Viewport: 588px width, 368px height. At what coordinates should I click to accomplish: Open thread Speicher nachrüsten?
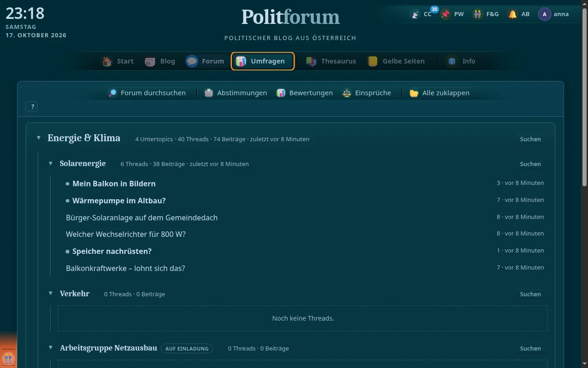(112, 251)
